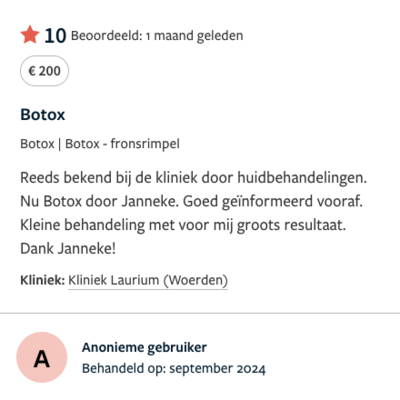The width and height of the screenshot is (400, 400).
Task: Click the Anonieme gebruiker user name
Action: click(x=144, y=348)
